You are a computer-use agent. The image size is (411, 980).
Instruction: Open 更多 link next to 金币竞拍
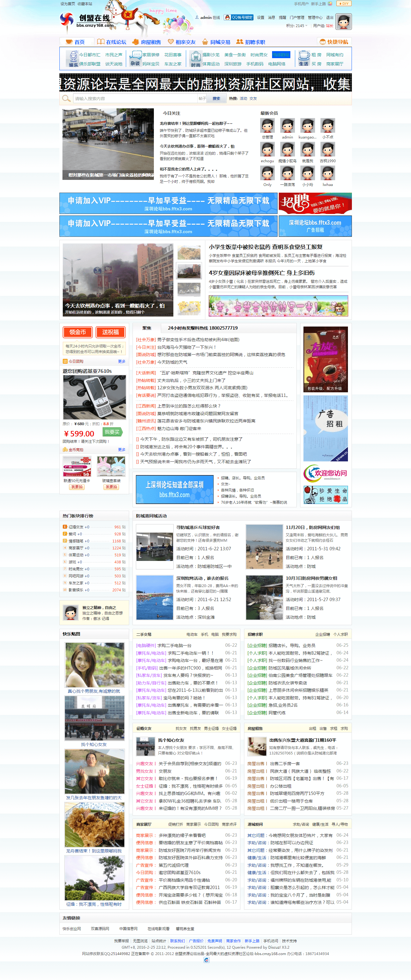click(x=122, y=450)
